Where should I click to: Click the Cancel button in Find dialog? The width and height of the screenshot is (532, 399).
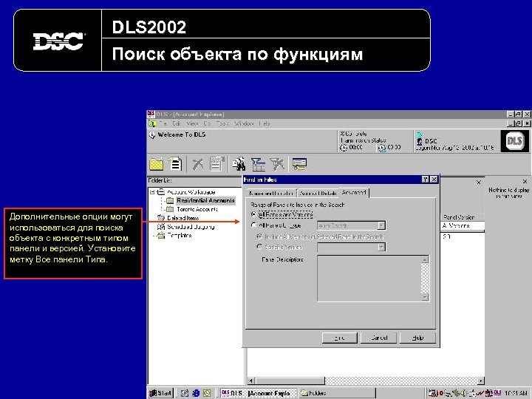(379, 338)
